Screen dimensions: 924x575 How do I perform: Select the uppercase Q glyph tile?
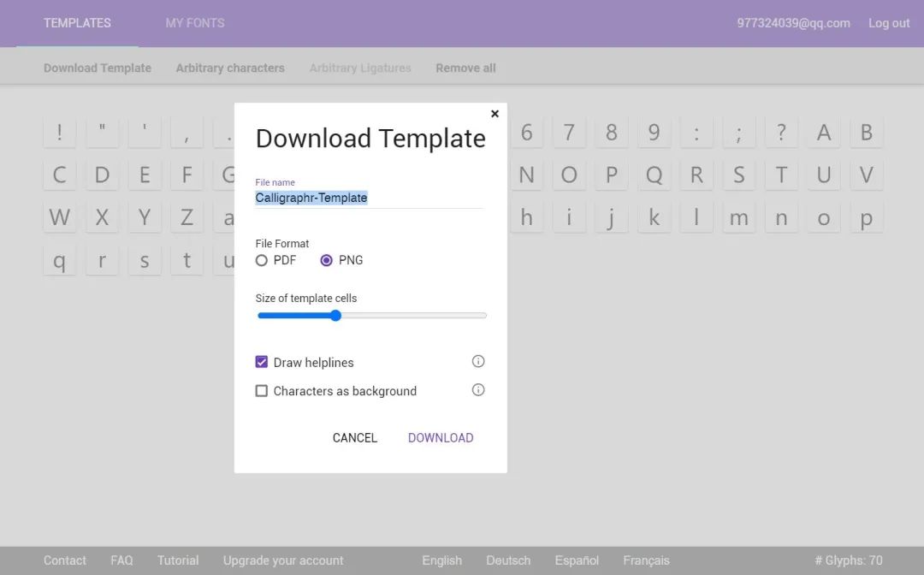pyautogui.click(x=654, y=175)
